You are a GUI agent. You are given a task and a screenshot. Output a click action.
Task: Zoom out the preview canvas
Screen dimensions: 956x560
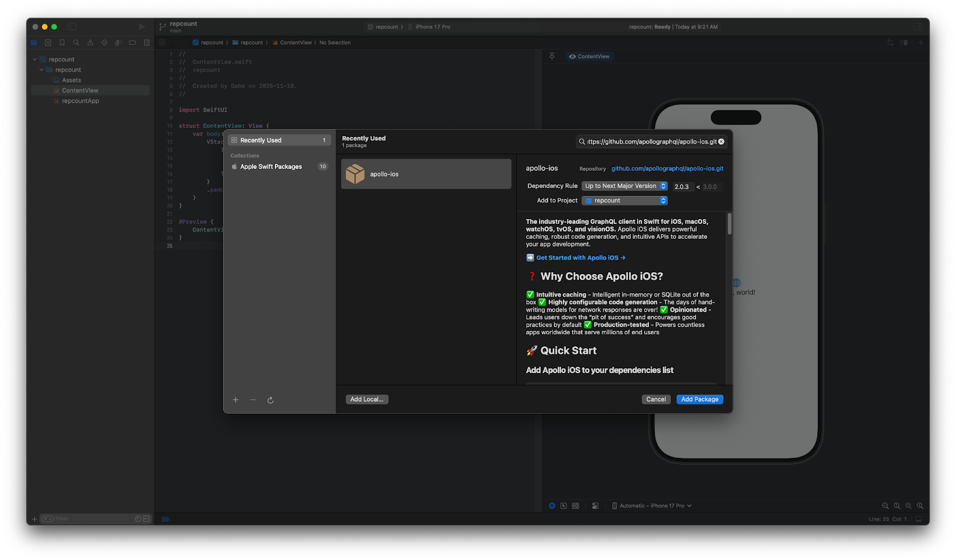tap(885, 506)
